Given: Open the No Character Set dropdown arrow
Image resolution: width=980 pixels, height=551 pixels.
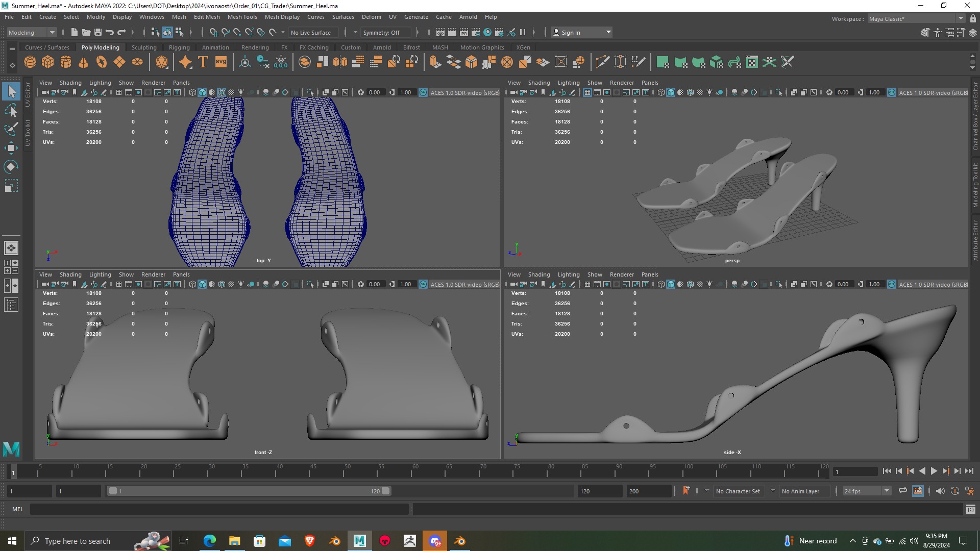Looking at the screenshot, I should click(706, 491).
